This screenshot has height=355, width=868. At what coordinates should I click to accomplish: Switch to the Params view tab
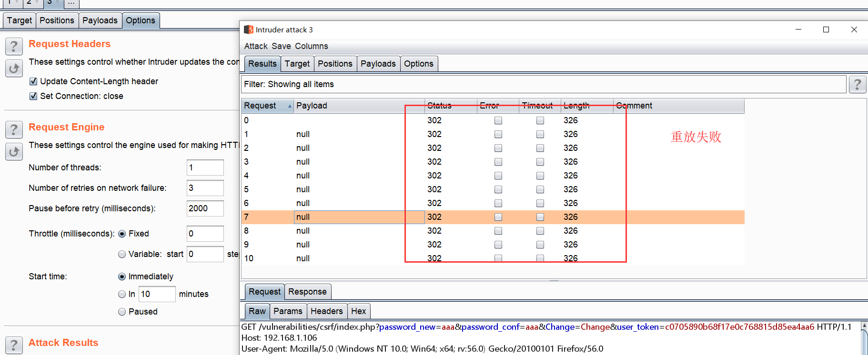click(288, 311)
